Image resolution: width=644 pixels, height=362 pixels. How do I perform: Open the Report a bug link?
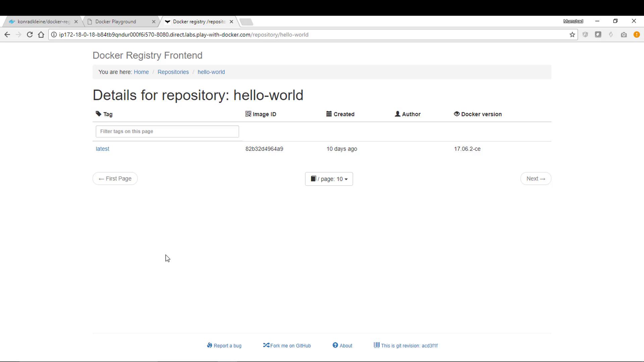(x=227, y=346)
